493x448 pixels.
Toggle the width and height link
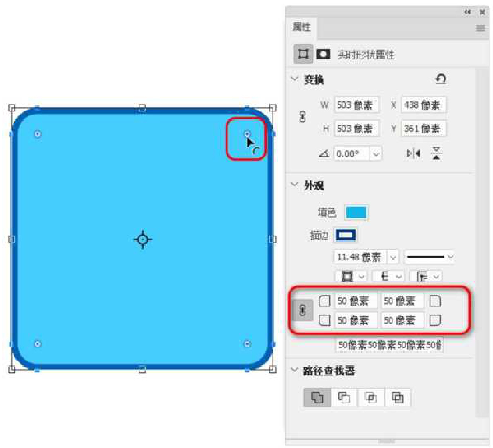click(302, 117)
